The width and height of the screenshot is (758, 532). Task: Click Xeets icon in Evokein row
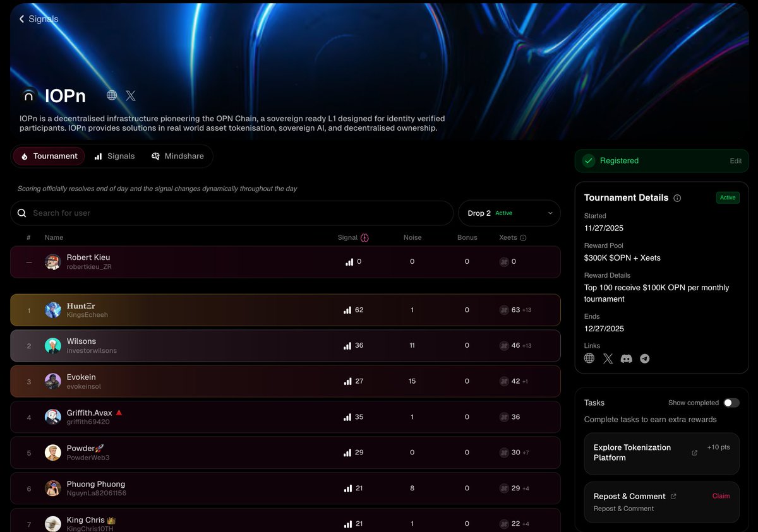point(504,381)
